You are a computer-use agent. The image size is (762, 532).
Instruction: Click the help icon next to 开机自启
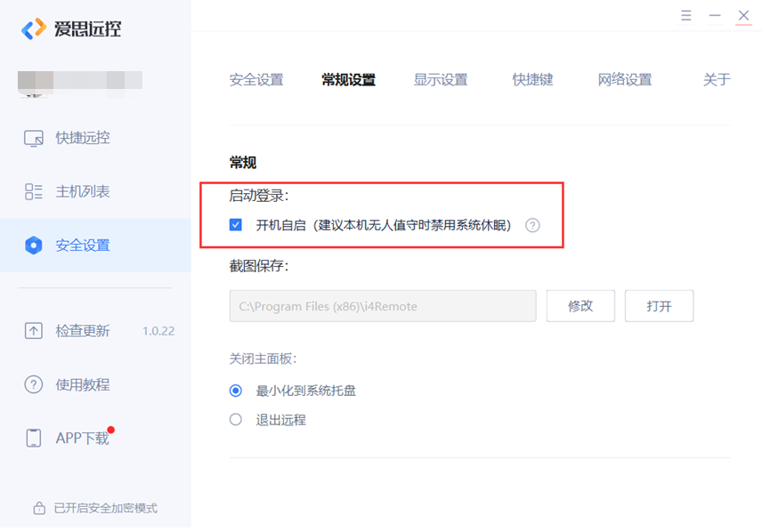coord(532,225)
